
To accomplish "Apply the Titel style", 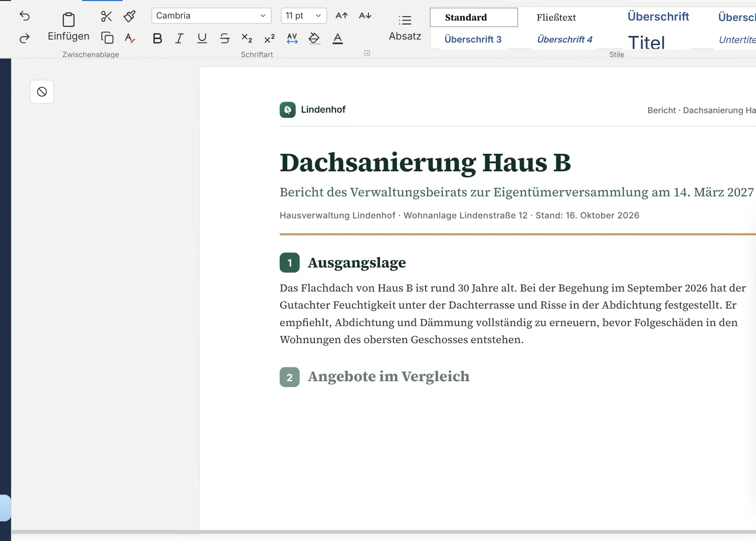I will pos(647,42).
